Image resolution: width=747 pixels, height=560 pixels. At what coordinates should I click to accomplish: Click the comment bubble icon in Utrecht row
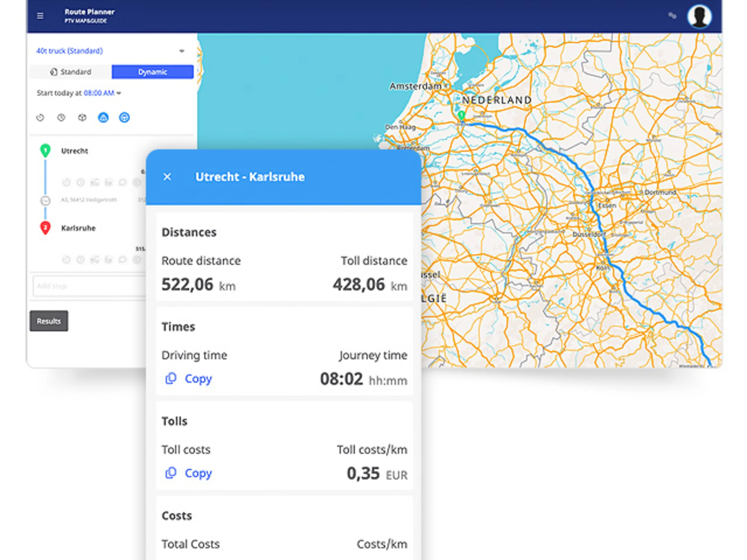pos(123,183)
